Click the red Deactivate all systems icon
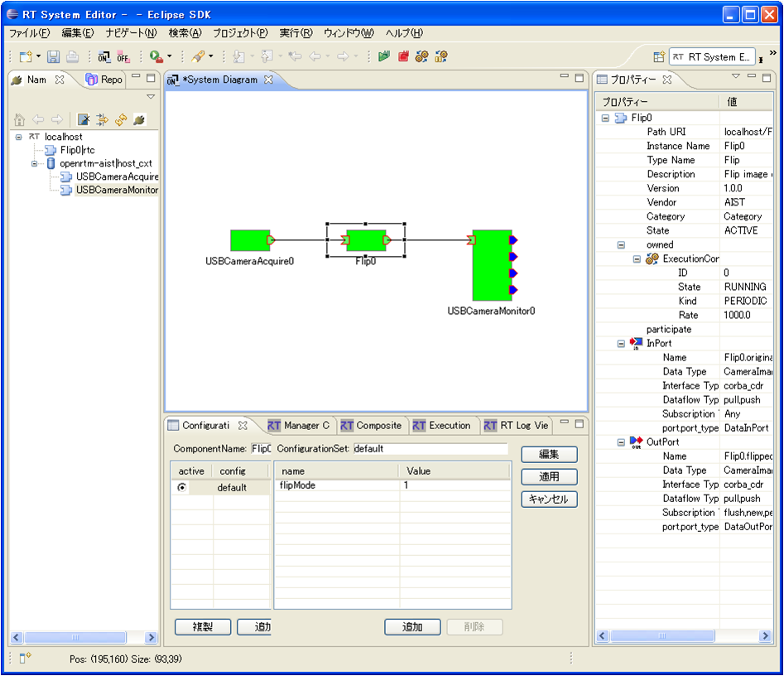The image size is (784, 676). (x=403, y=56)
